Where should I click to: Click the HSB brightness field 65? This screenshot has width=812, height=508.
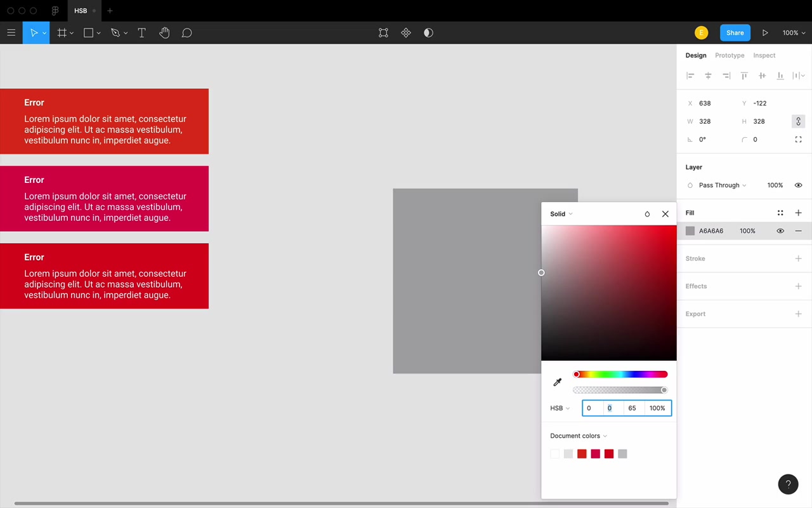[634, 408]
